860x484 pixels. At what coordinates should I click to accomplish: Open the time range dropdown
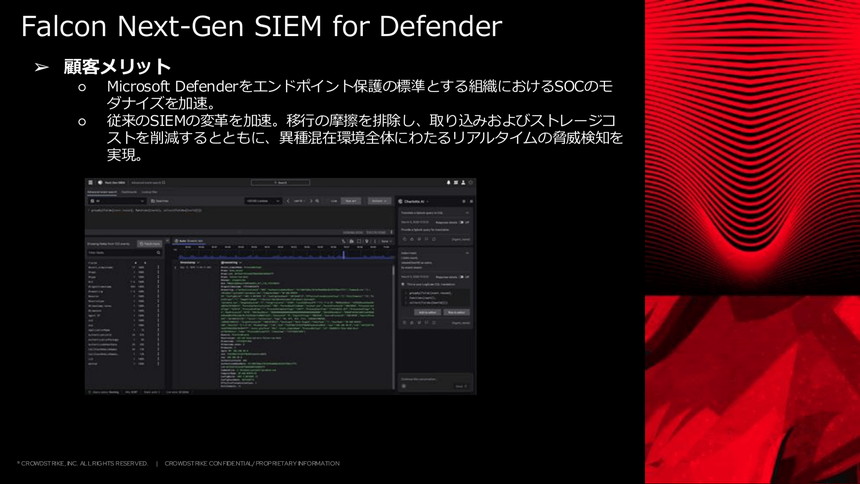[299, 201]
